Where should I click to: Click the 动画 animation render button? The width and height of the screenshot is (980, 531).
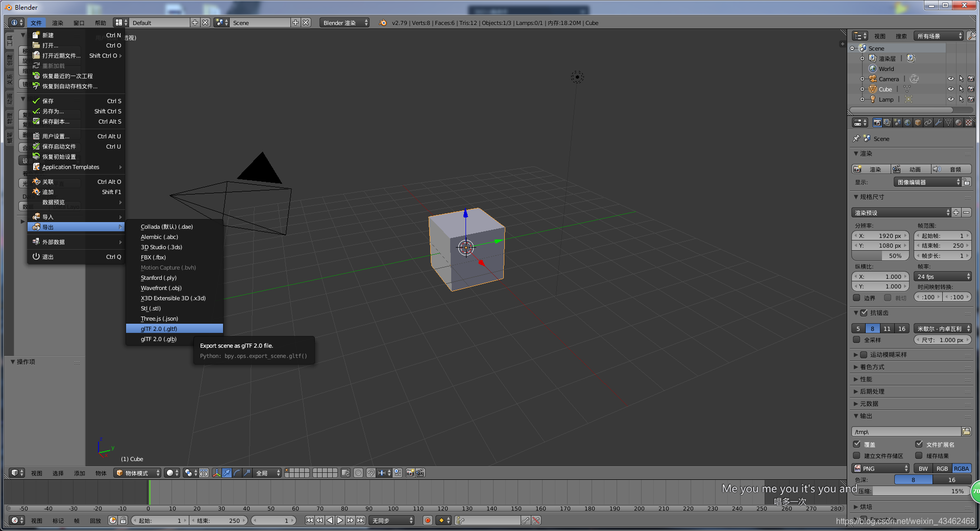pyautogui.click(x=911, y=169)
